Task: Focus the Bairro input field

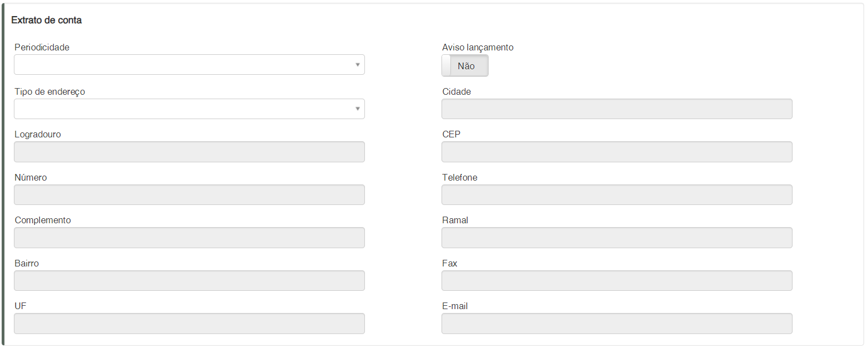Action: tap(189, 281)
